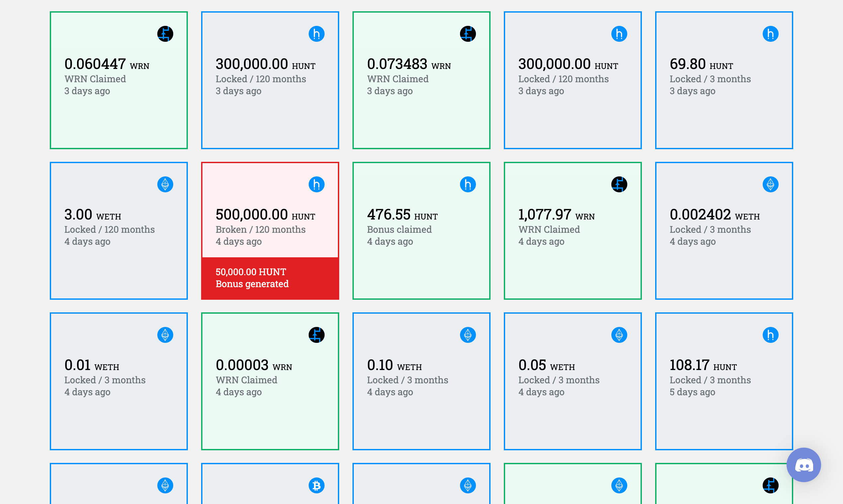
Task: Click HUNT icon on 108.17 HUNT card
Action: coord(770,335)
